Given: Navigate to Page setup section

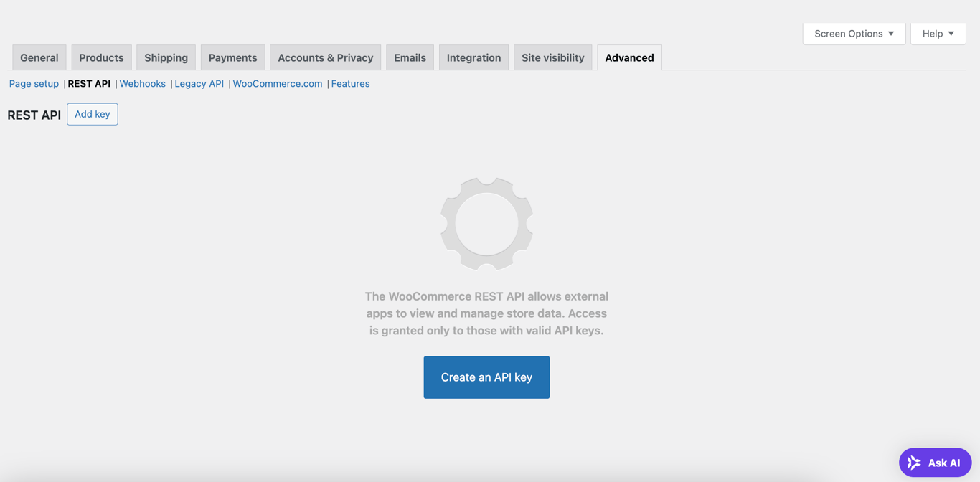Looking at the screenshot, I should click(x=34, y=83).
